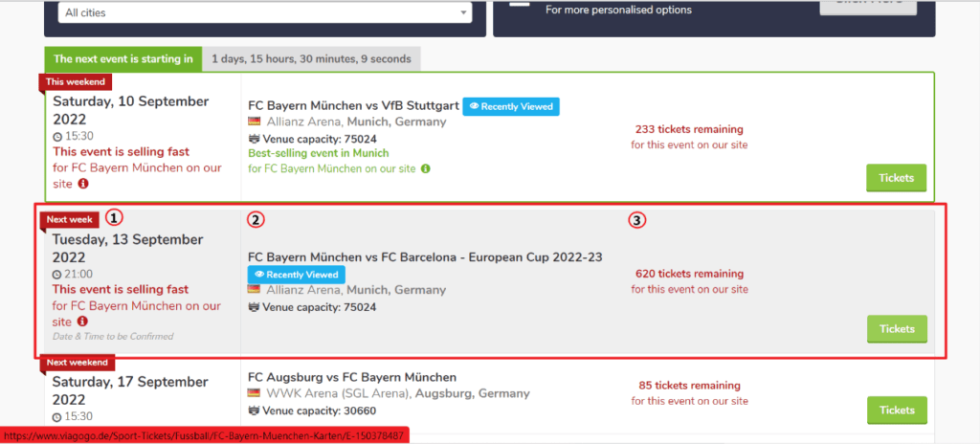This screenshot has height=444, width=980.
Task: Click German flag in FC Barcelona match row
Action: pyautogui.click(x=254, y=290)
